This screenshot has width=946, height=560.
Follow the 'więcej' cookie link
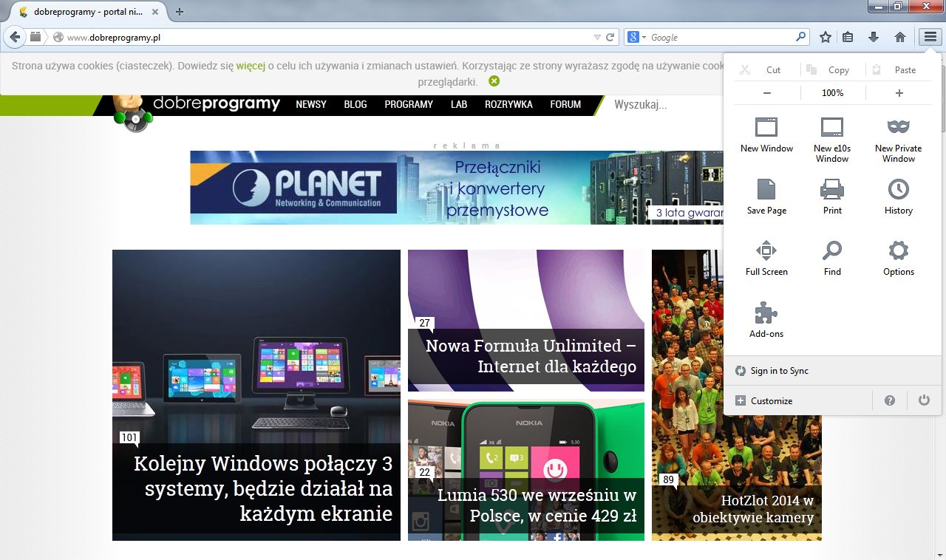(251, 66)
